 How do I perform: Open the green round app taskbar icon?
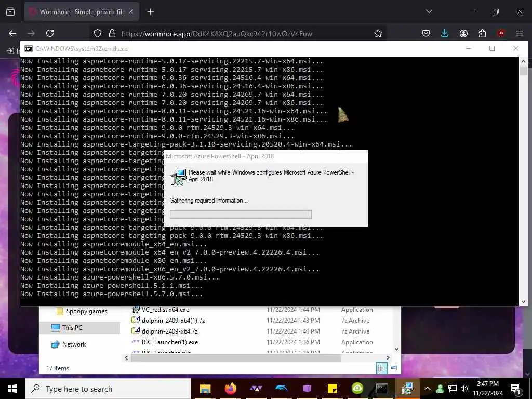[357, 389]
